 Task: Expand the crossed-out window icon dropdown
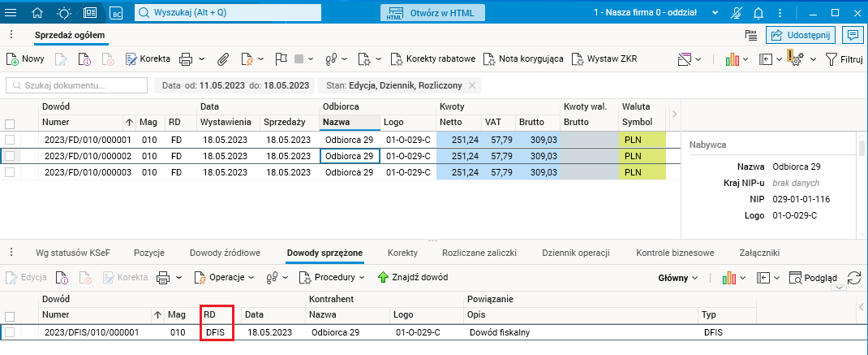point(698,58)
